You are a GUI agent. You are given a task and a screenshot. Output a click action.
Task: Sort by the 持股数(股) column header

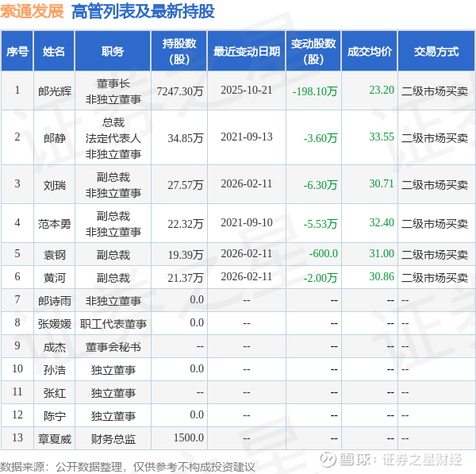[x=179, y=52]
